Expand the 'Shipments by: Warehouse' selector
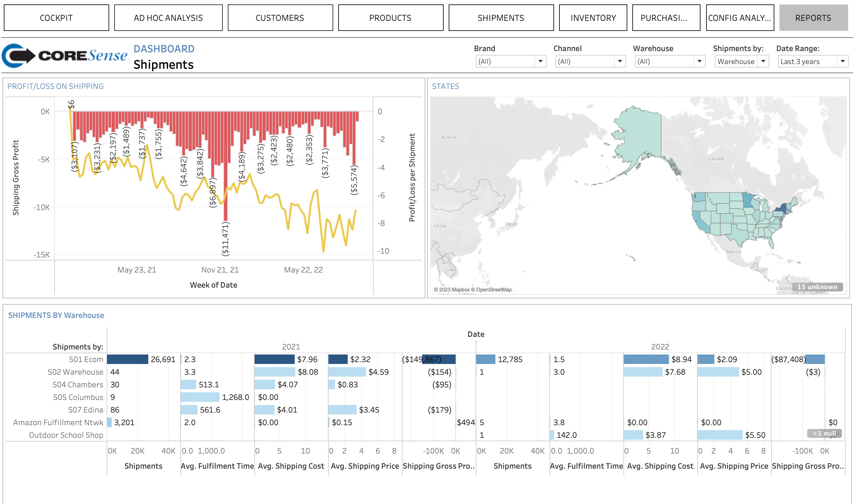The width and height of the screenshot is (857, 504). 764,62
